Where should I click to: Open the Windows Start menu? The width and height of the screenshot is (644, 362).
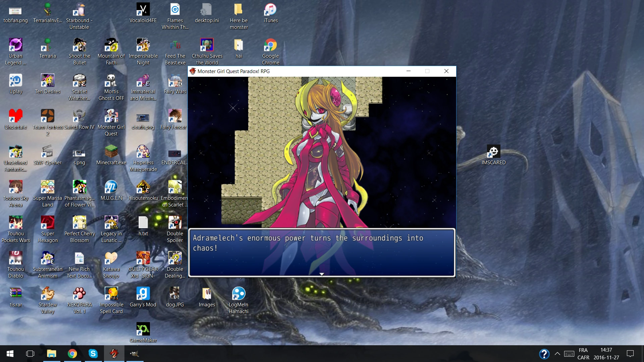pyautogui.click(x=10, y=354)
